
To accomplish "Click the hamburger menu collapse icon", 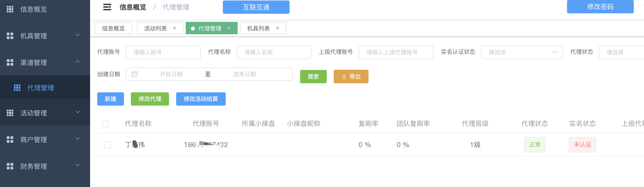I will [107, 7].
